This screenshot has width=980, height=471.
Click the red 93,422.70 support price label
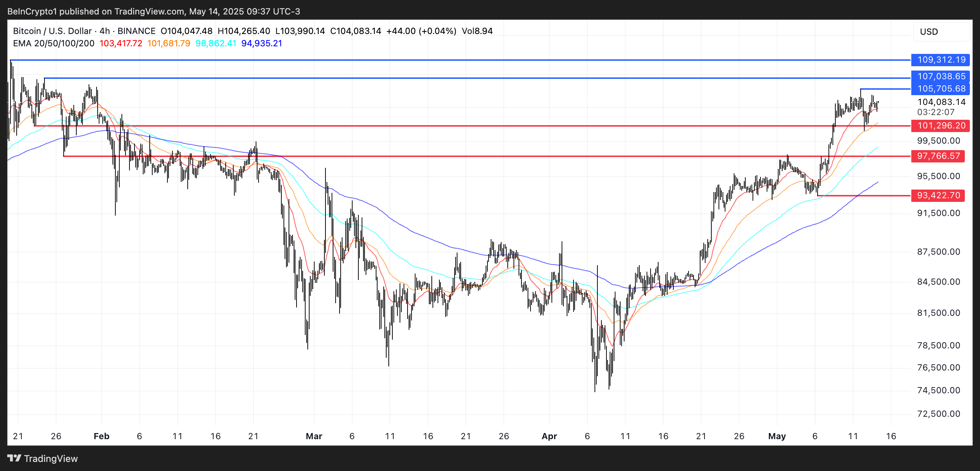pyautogui.click(x=938, y=195)
